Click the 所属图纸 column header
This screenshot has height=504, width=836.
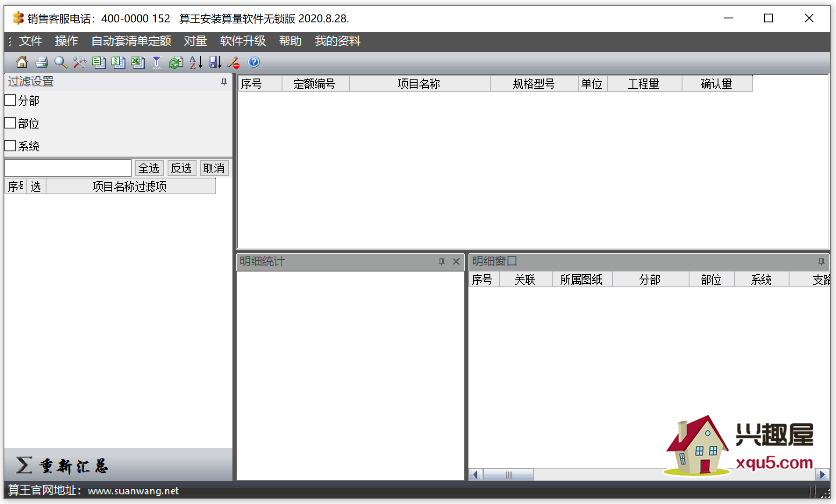pyautogui.click(x=582, y=279)
